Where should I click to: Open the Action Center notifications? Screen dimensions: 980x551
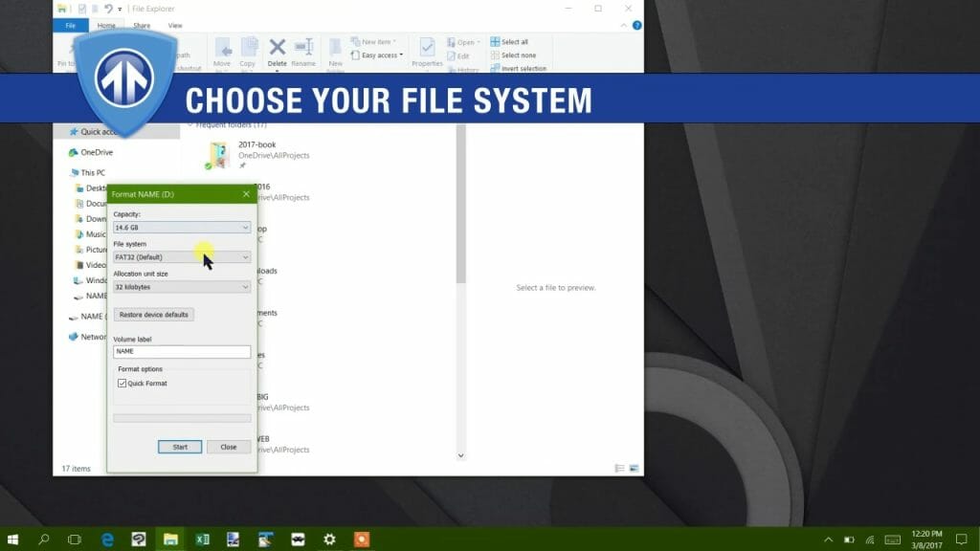click(962, 540)
